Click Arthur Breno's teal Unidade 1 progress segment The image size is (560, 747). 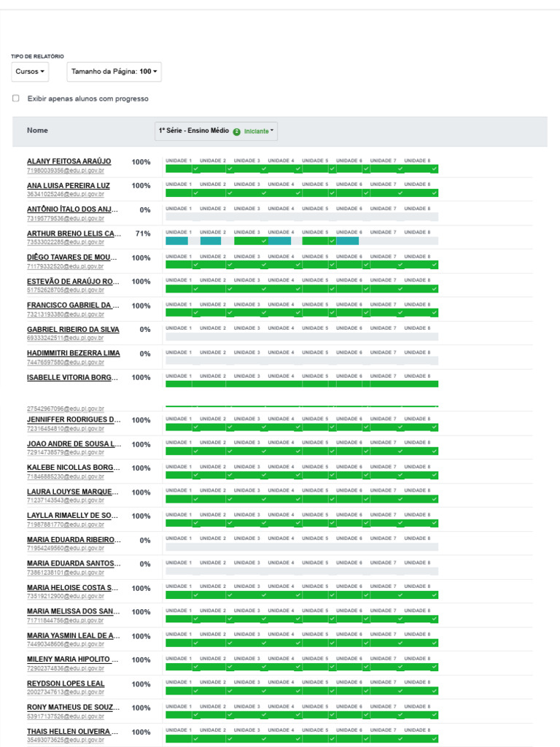click(176, 241)
